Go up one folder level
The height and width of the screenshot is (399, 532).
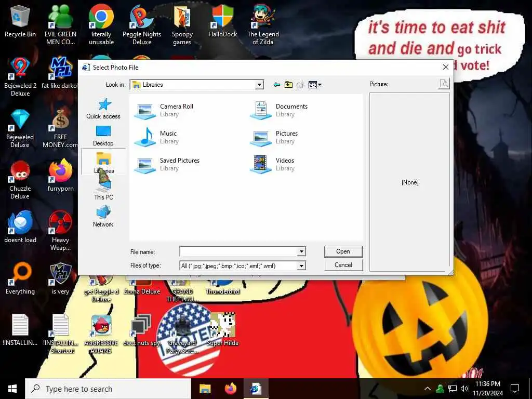[288, 85]
